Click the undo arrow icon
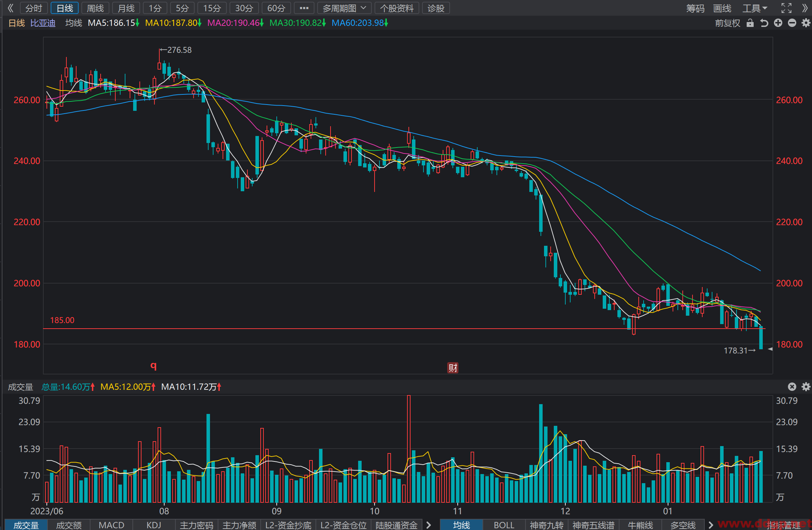Screen dimensions: 812x530 [764, 23]
